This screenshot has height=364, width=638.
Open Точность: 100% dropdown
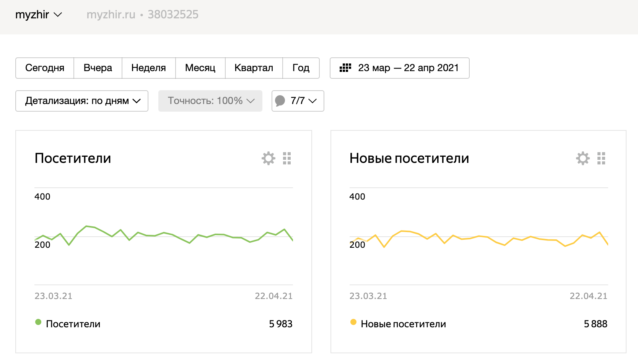(x=210, y=101)
